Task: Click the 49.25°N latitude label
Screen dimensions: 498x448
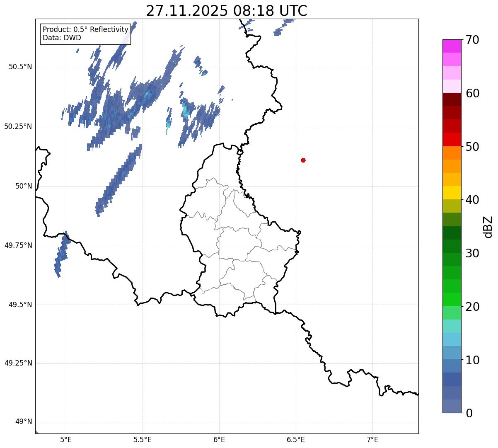Action: [18, 363]
